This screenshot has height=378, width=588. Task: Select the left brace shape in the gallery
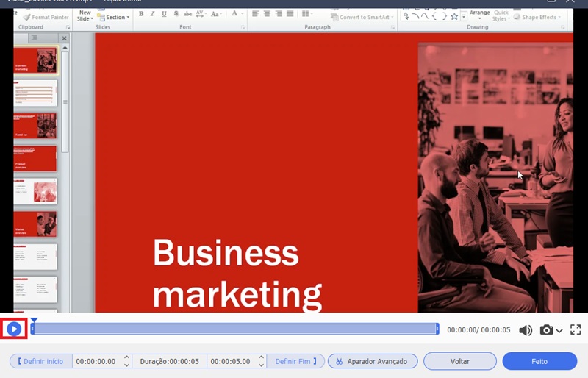pos(434,16)
